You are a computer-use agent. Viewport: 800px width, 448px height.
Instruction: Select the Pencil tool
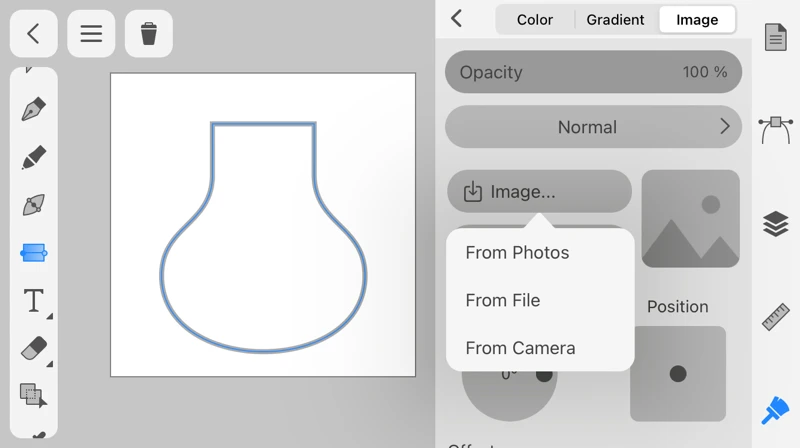point(33,157)
